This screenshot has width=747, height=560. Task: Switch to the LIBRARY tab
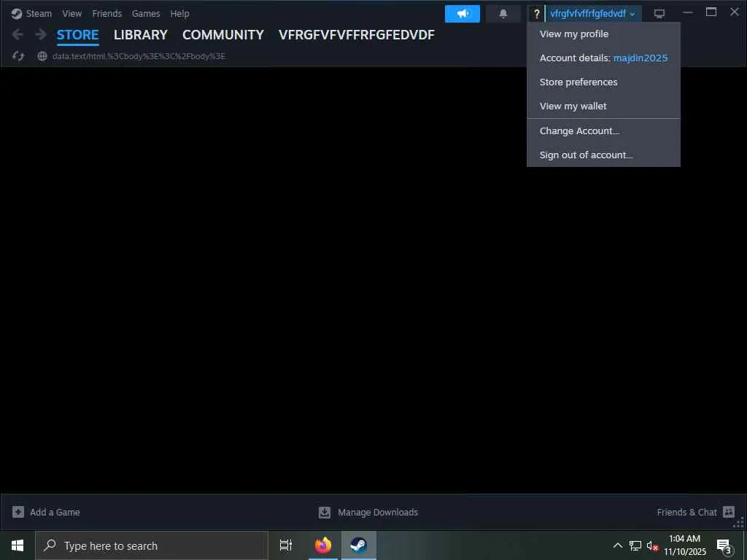(141, 35)
